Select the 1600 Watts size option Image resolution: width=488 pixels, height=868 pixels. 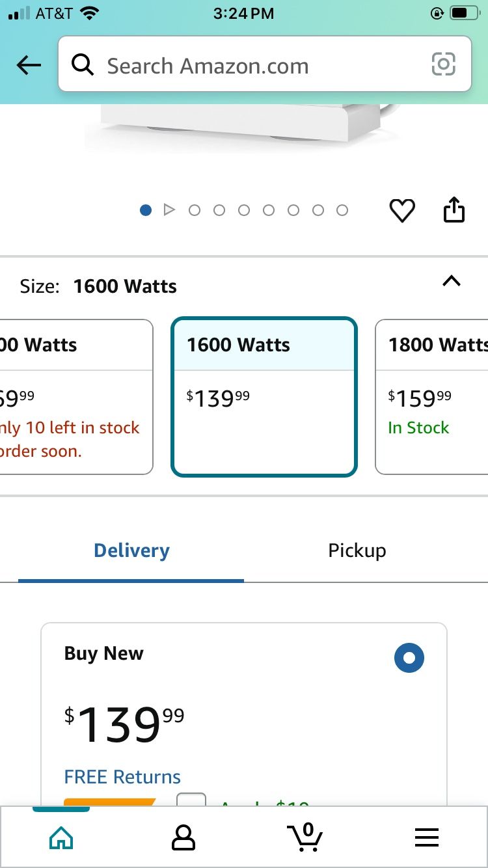(x=264, y=396)
